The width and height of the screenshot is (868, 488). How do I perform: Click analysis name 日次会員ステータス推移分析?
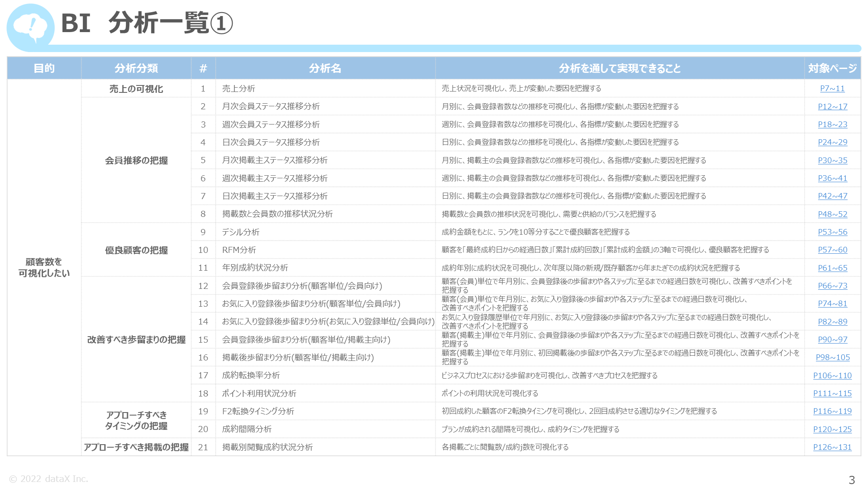(271, 142)
